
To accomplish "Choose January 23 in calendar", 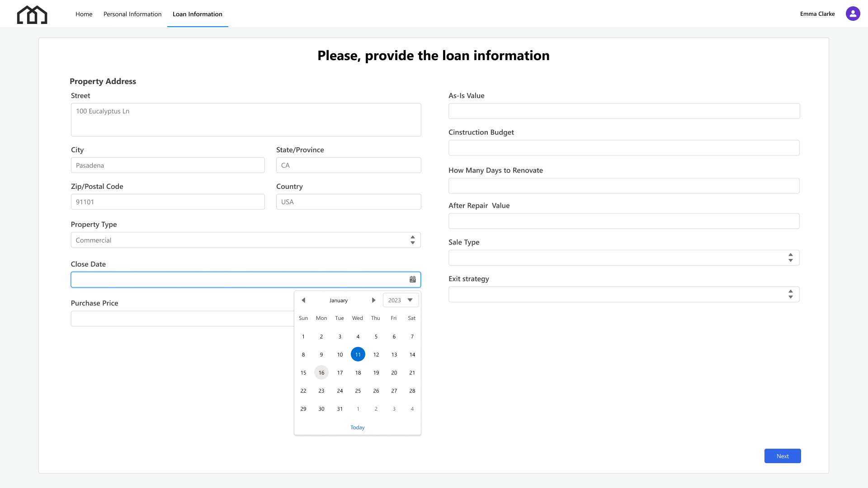I will pos(321,390).
